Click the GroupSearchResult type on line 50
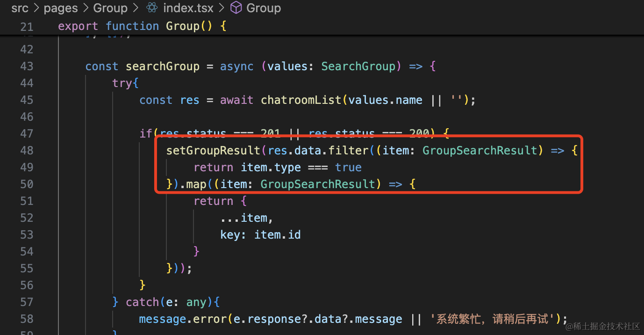The image size is (644, 335). (318, 184)
